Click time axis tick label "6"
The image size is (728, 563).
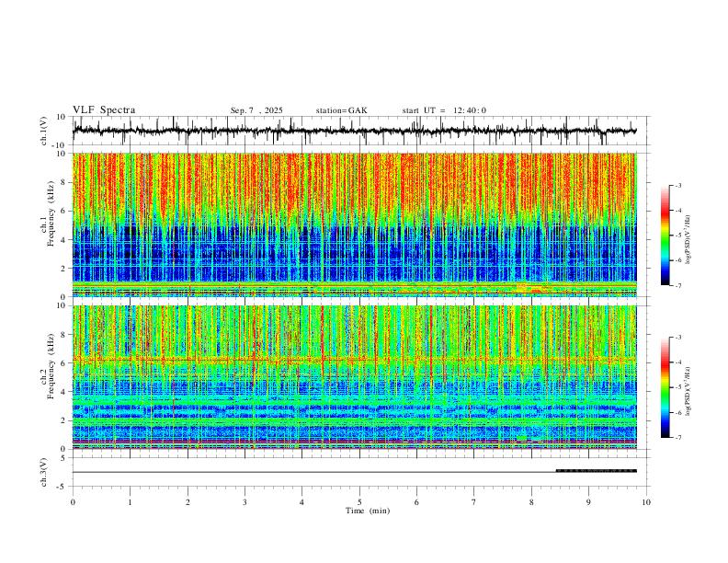pos(416,502)
